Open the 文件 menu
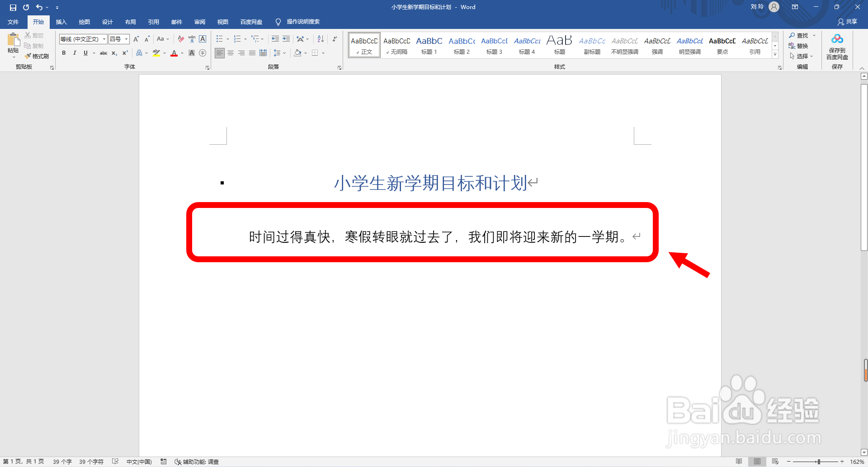The width and height of the screenshot is (868, 467). (13, 22)
